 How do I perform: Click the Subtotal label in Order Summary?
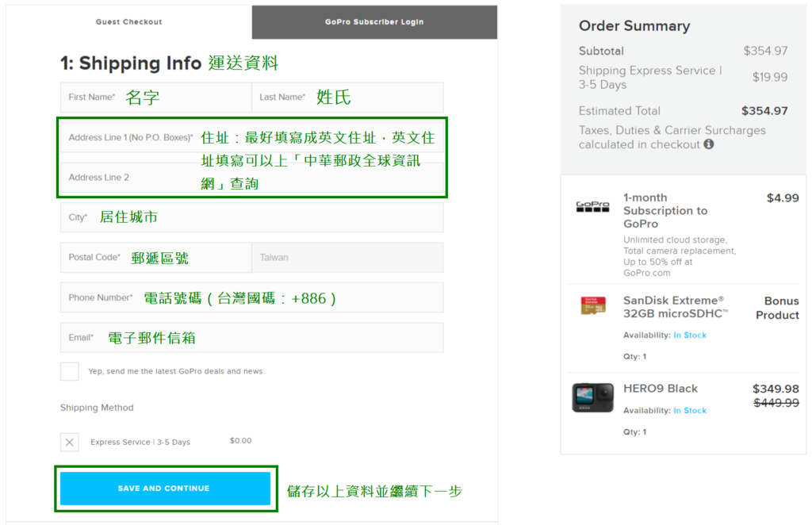(601, 51)
